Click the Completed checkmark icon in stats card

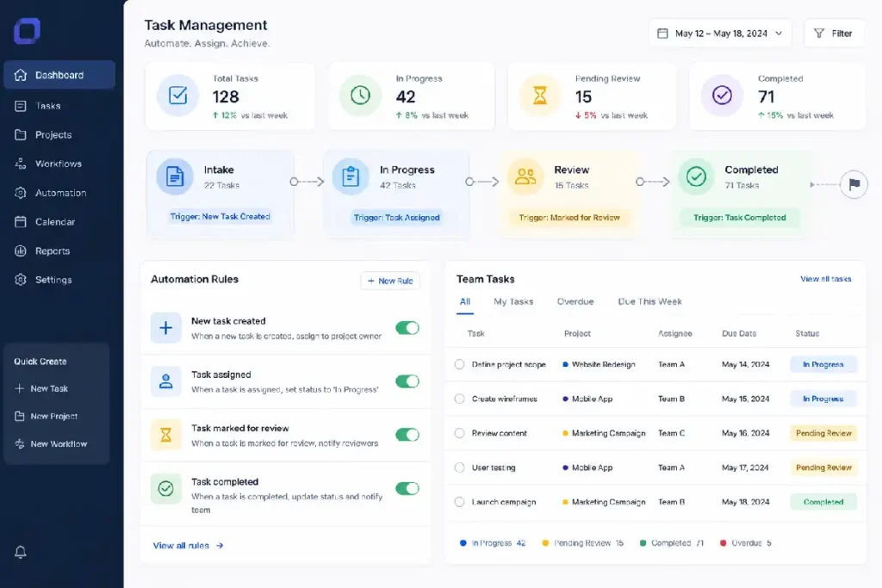[722, 95]
